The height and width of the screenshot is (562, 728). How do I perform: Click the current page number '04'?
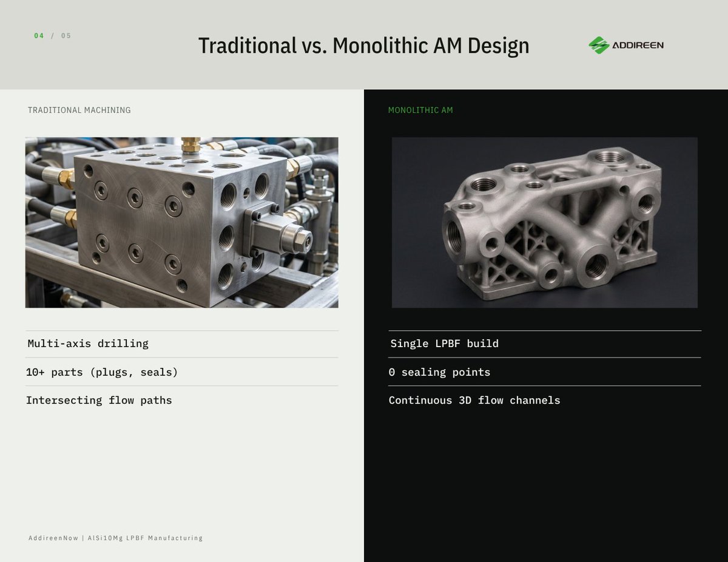coord(39,36)
